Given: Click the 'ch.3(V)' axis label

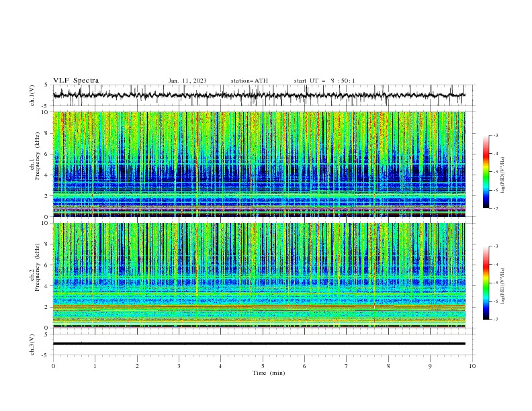Looking at the screenshot, I should click(32, 345).
